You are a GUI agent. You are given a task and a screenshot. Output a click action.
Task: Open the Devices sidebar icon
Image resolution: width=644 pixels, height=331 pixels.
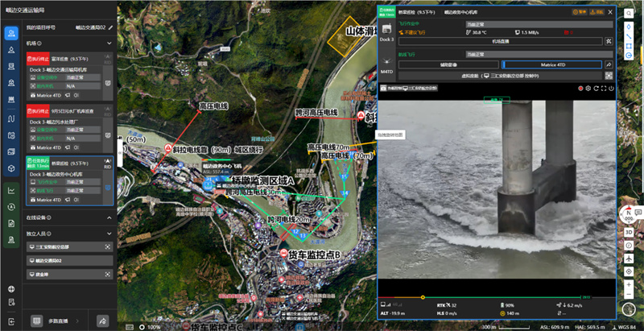11,67
